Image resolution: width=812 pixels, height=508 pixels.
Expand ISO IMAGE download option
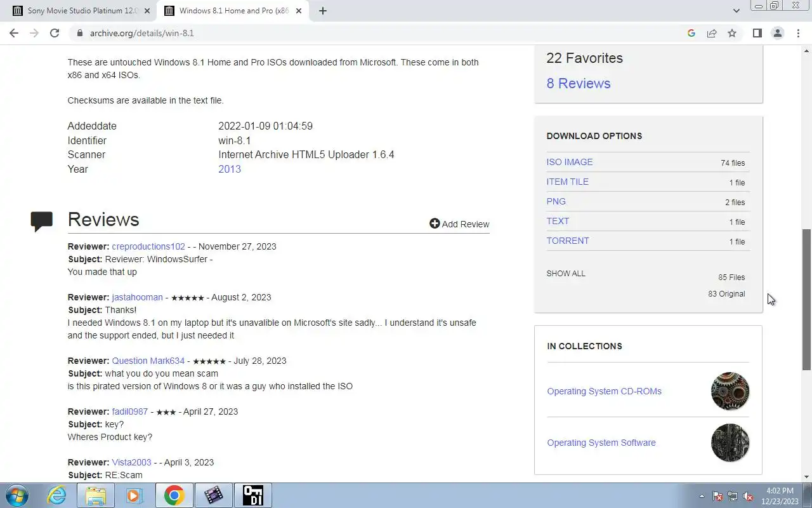point(570,162)
